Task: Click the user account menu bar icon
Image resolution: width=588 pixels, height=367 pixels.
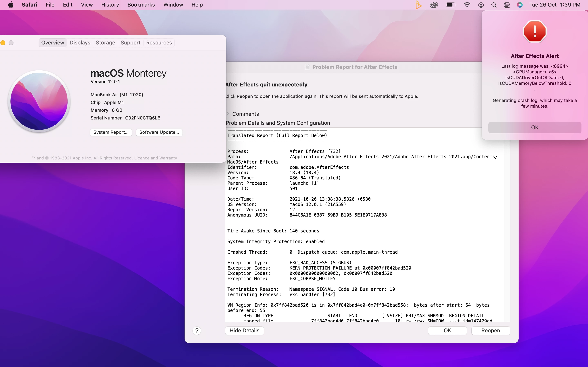Action: (481, 5)
